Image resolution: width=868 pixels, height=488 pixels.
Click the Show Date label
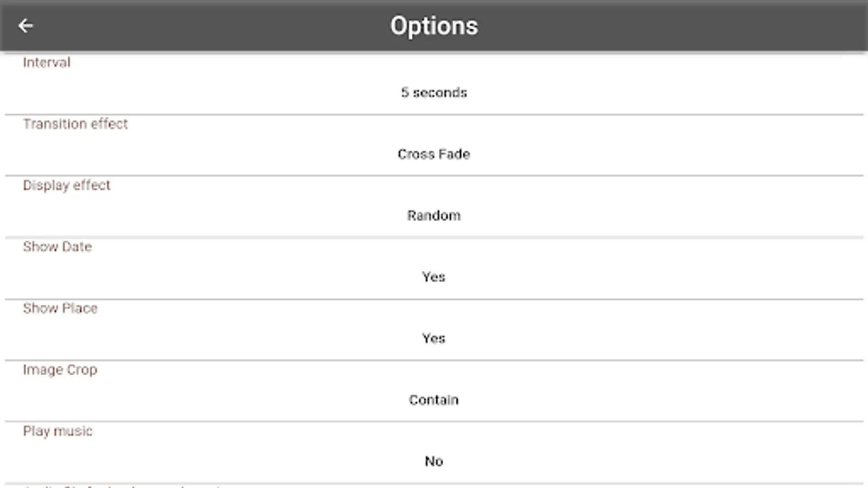pos(58,247)
